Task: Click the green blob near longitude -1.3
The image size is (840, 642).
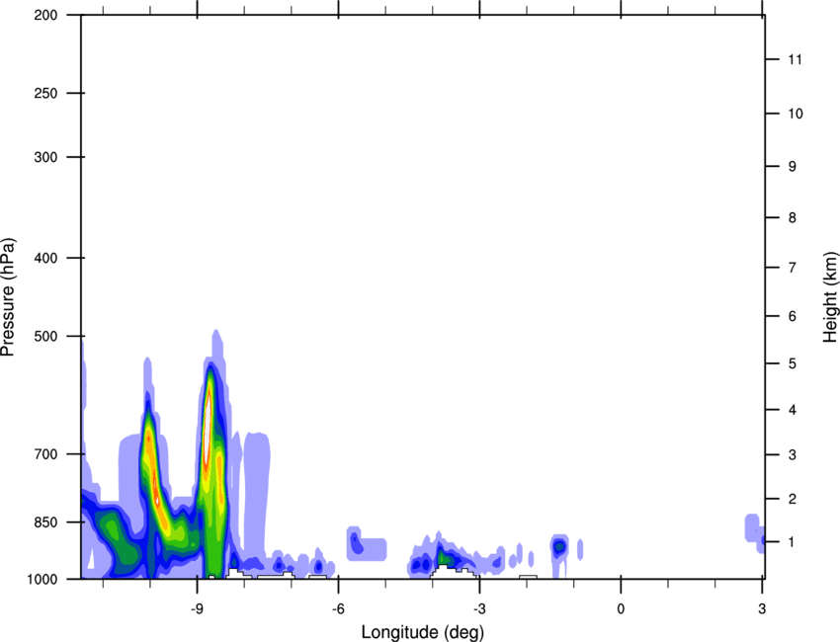Action: (558, 547)
